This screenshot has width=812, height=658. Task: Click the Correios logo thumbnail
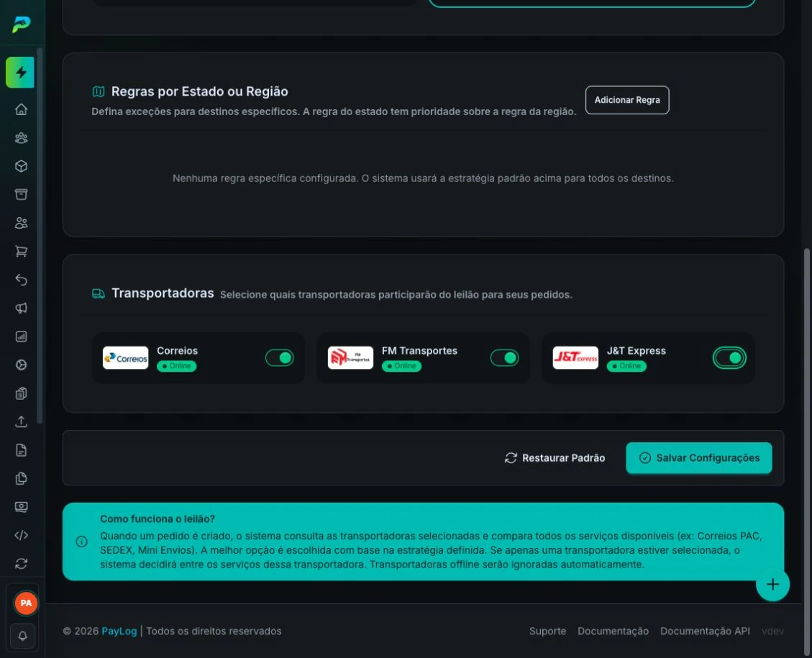pyautogui.click(x=125, y=357)
